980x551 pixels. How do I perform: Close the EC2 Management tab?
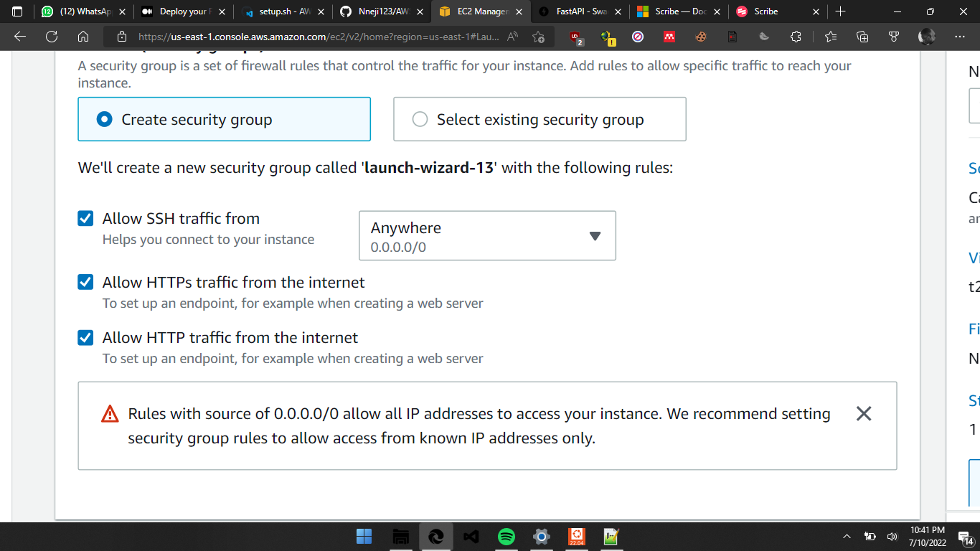tap(519, 11)
